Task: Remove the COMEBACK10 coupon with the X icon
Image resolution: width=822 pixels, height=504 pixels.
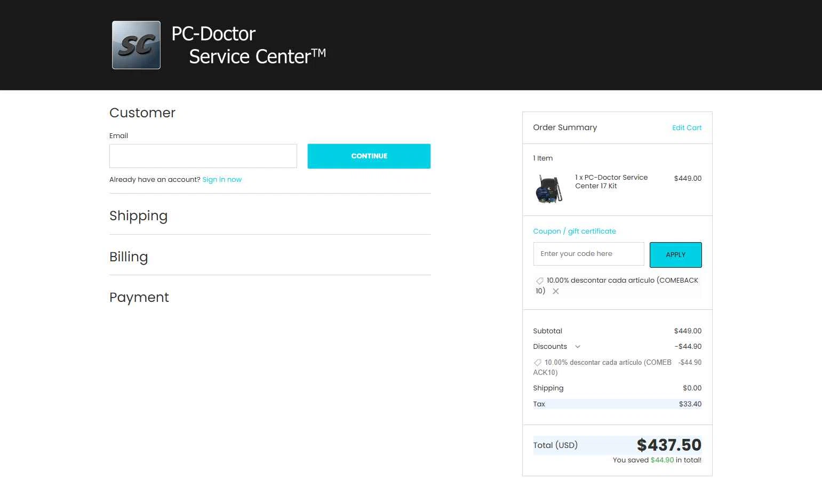Action: pyautogui.click(x=556, y=291)
